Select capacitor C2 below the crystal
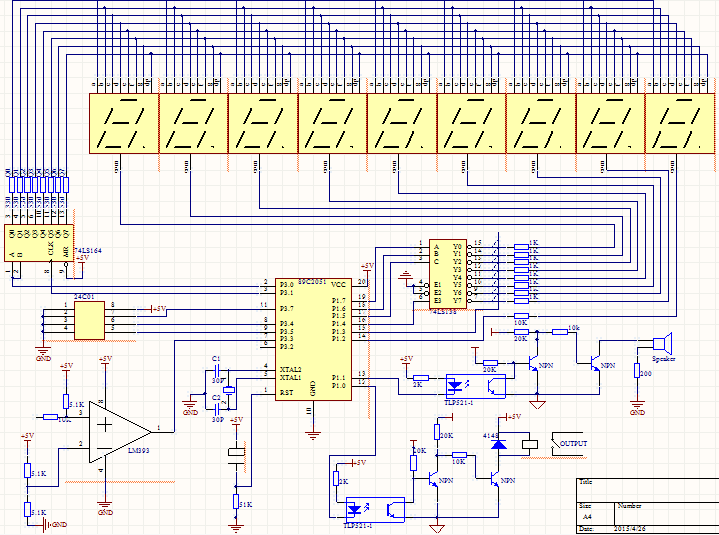This screenshot has height=535, width=719. click(215, 407)
